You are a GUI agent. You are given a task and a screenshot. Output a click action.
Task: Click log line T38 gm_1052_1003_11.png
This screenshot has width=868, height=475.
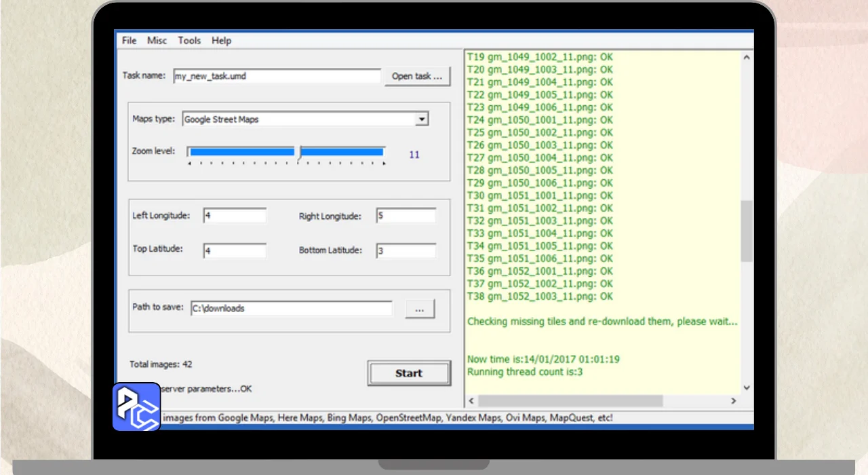pos(540,297)
